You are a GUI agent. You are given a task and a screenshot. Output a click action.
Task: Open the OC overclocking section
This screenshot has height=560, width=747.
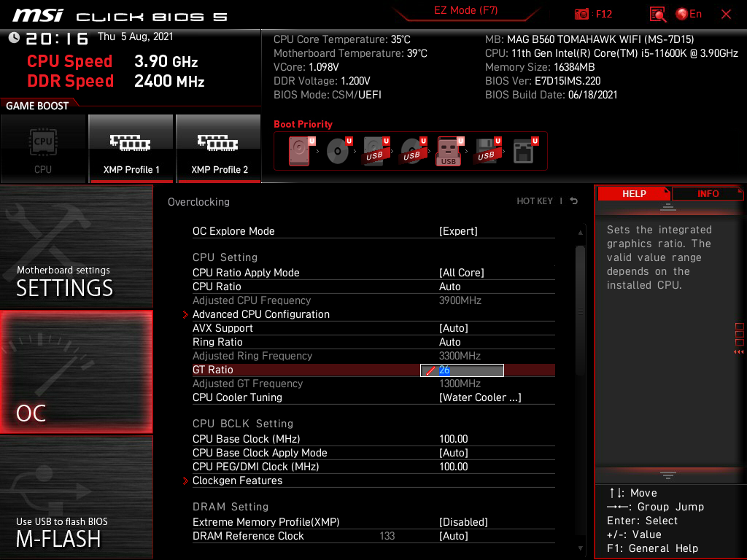[76, 372]
